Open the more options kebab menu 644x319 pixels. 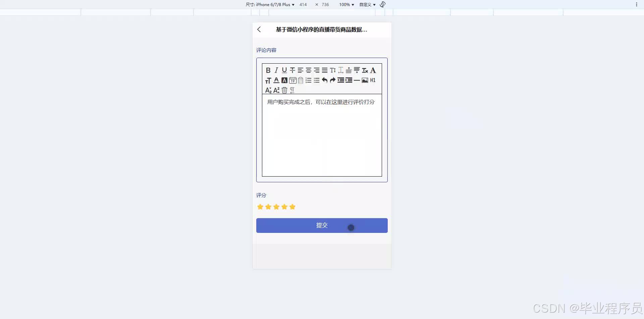tap(637, 4)
